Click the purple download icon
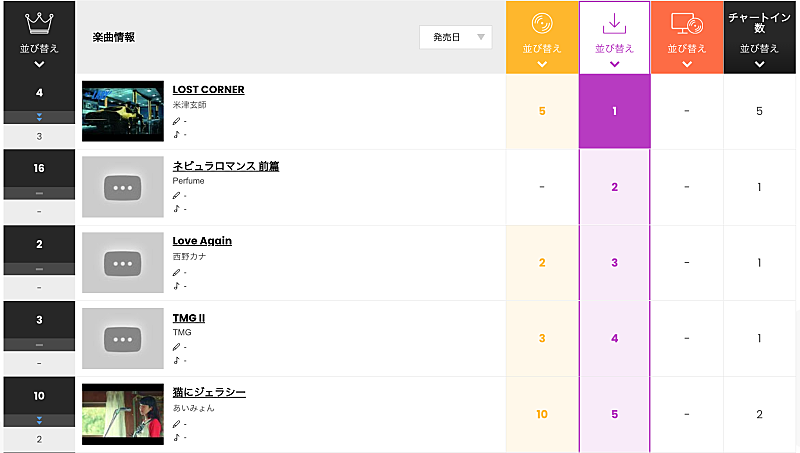 coord(614,23)
